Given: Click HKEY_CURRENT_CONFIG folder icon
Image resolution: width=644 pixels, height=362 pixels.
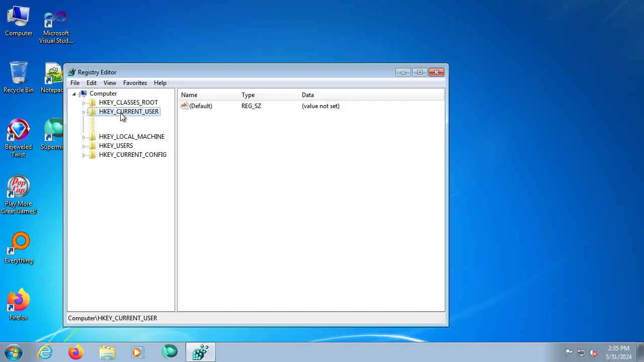Looking at the screenshot, I should click(92, 155).
